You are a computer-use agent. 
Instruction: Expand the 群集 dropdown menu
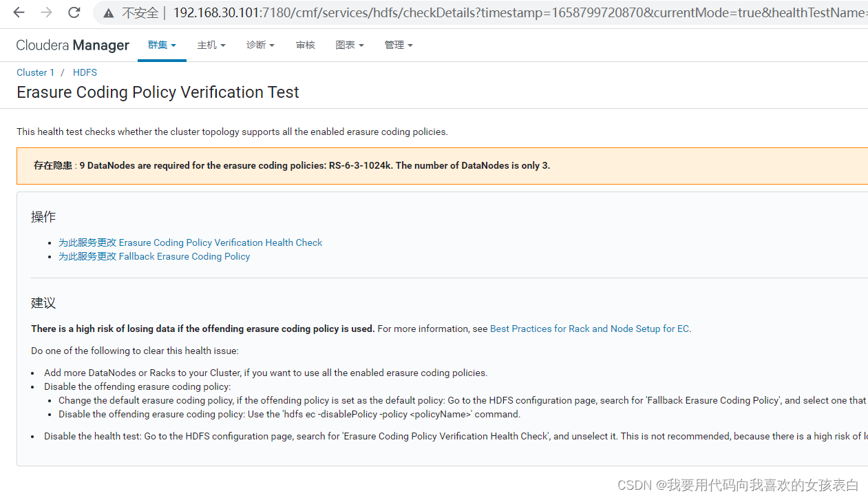pos(162,45)
